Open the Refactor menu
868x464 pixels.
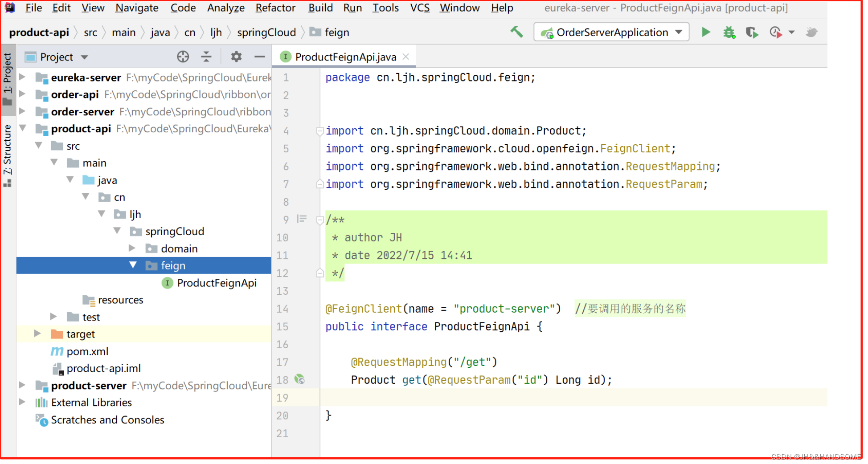pos(276,8)
